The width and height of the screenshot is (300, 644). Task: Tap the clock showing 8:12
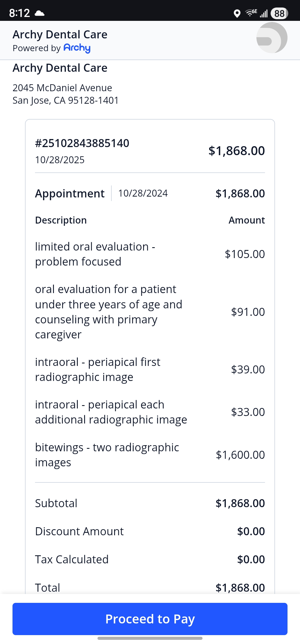pyautogui.click(x=19, y=13)
